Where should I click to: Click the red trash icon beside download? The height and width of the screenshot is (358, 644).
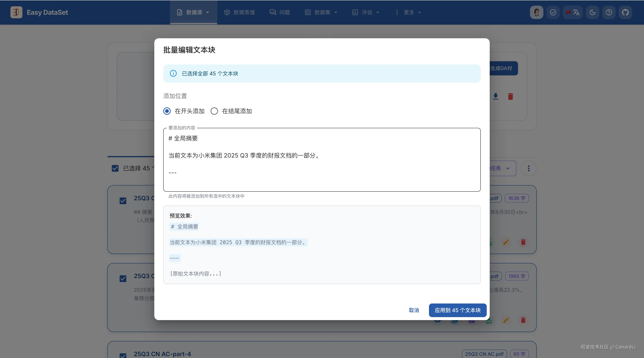(511, 96)
